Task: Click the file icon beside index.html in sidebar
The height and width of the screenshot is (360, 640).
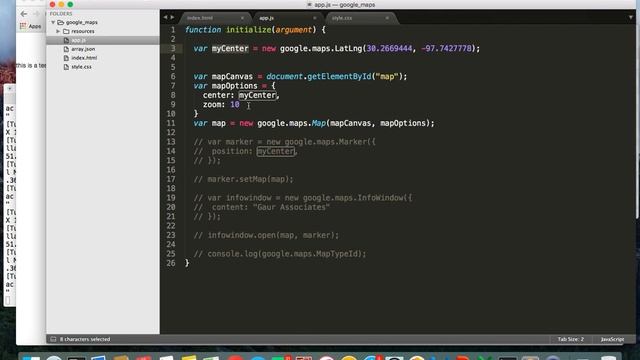Action: 66,58
